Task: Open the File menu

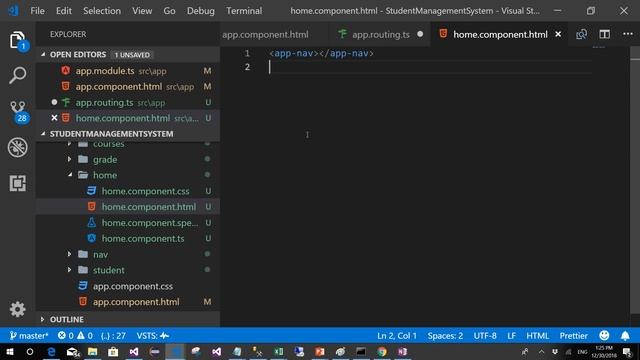Action: [37, 11]
